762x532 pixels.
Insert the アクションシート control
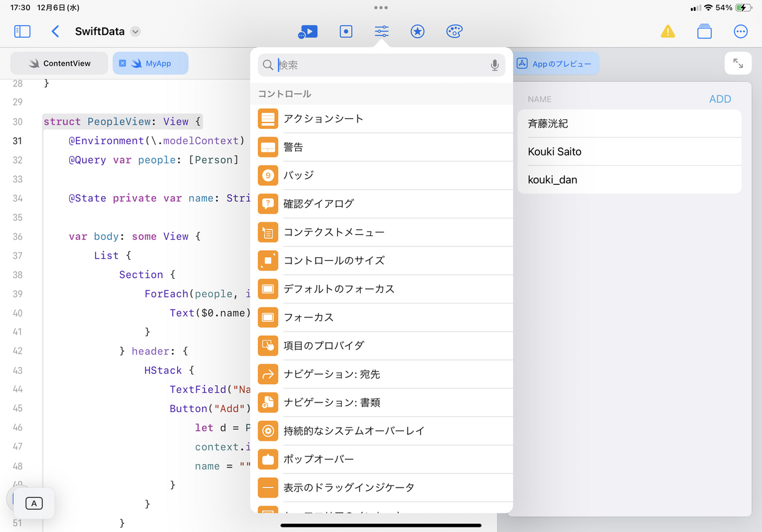[x=381, y=119]
